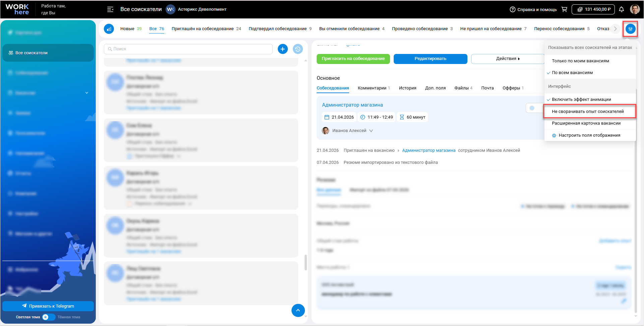Switch to Доп. поля tab
The width and height of the screenshot is (644, 326).
coord(435,88)
